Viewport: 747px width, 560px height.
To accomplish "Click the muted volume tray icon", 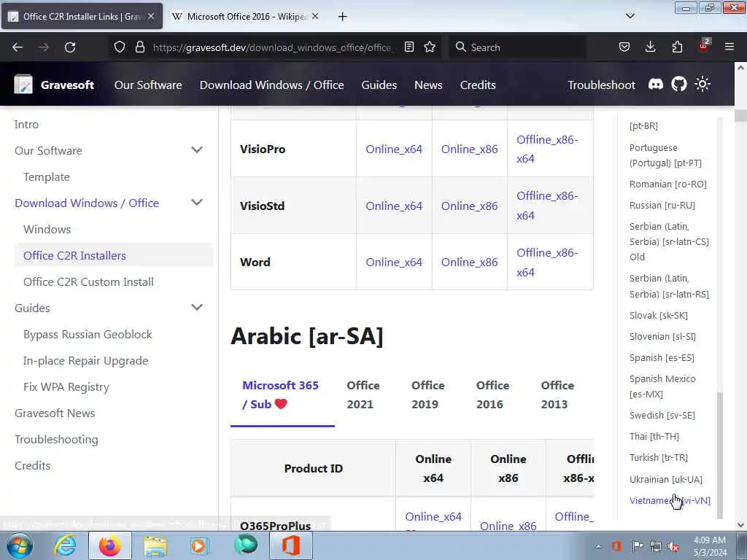I will pos(673,546).
